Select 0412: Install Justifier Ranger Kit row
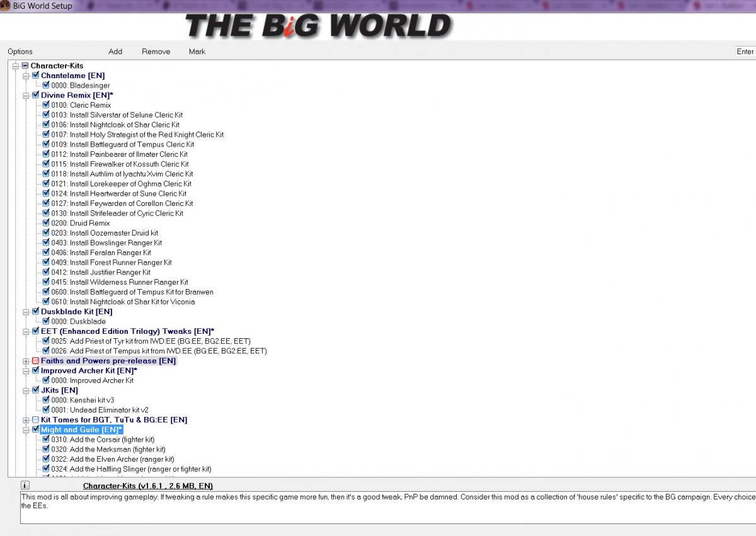The height and width of the screenshot is (536, 756). click(x=101, y=272)
